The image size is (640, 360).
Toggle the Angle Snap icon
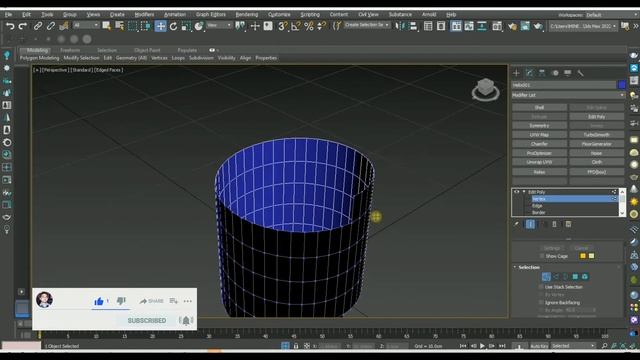tap(296, 26)
